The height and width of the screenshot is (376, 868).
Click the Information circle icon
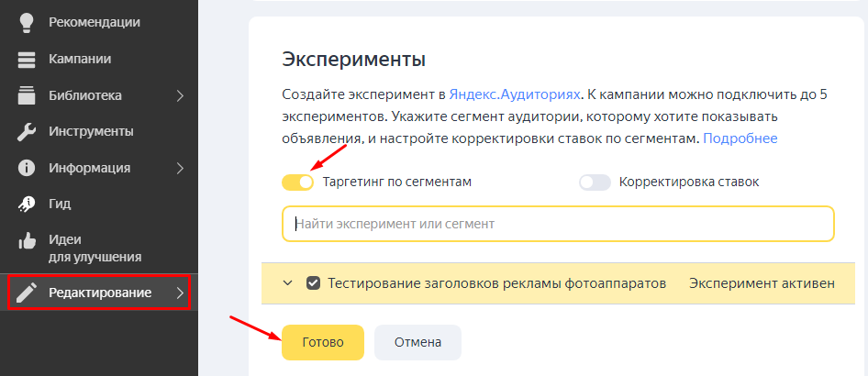tap(27, 168)
